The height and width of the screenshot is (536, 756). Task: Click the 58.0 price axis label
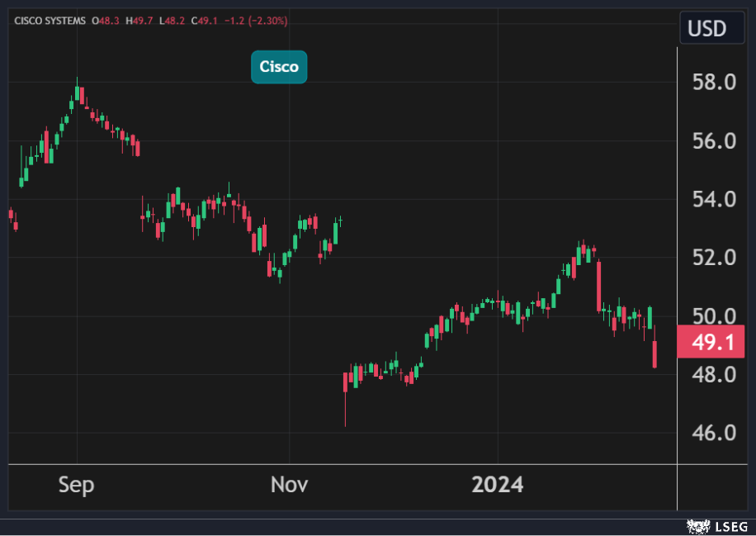pyautogui.click(x=712, y=83)
